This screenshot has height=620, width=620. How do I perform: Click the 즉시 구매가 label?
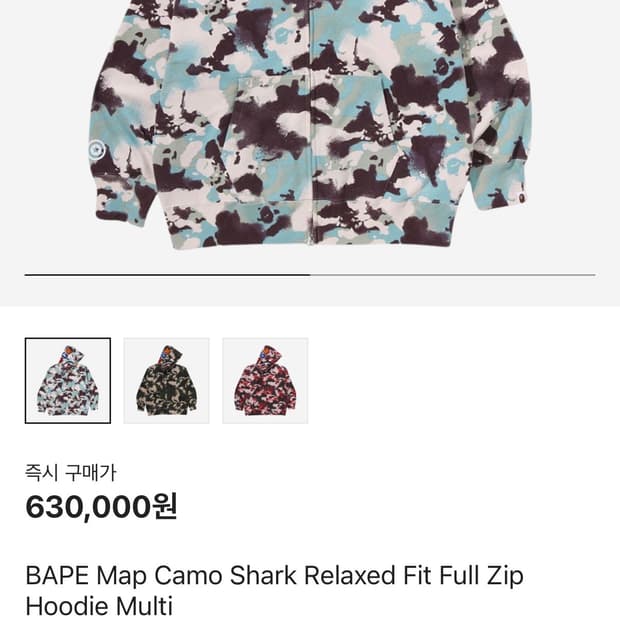tap(71, 473)
